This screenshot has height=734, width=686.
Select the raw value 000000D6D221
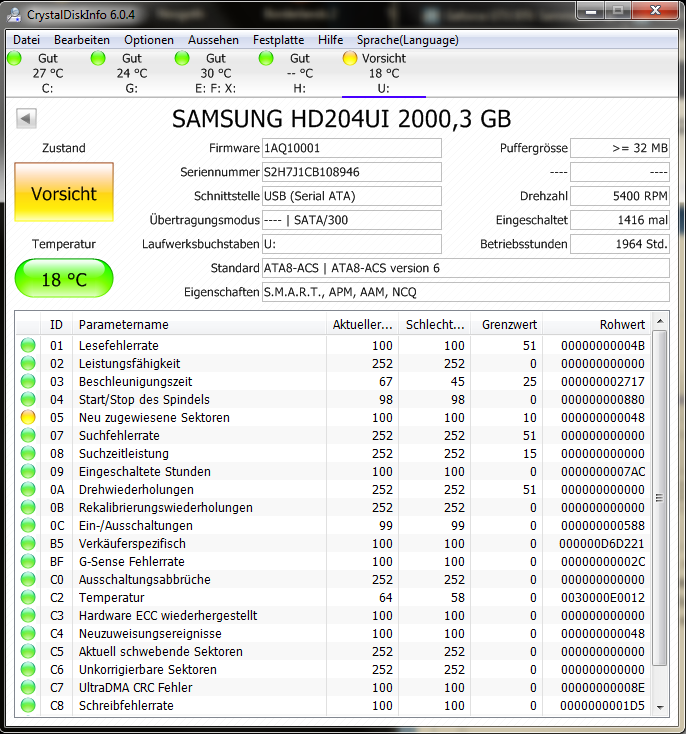pos(602,543)
